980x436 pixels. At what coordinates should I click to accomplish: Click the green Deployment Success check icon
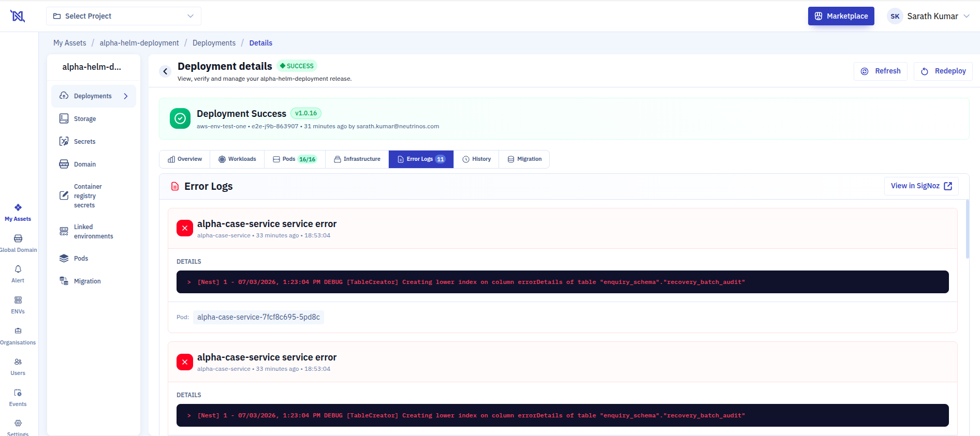[x=180, y=118]
